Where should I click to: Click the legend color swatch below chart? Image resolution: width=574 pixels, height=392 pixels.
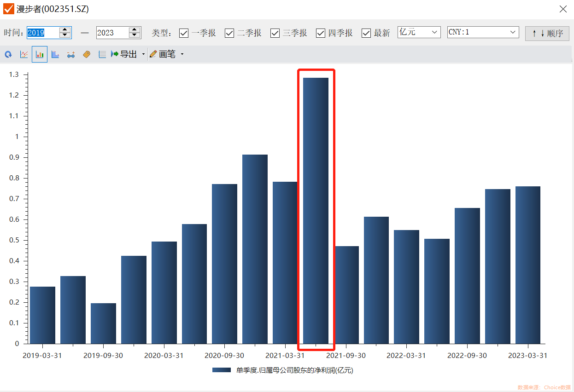222,370
